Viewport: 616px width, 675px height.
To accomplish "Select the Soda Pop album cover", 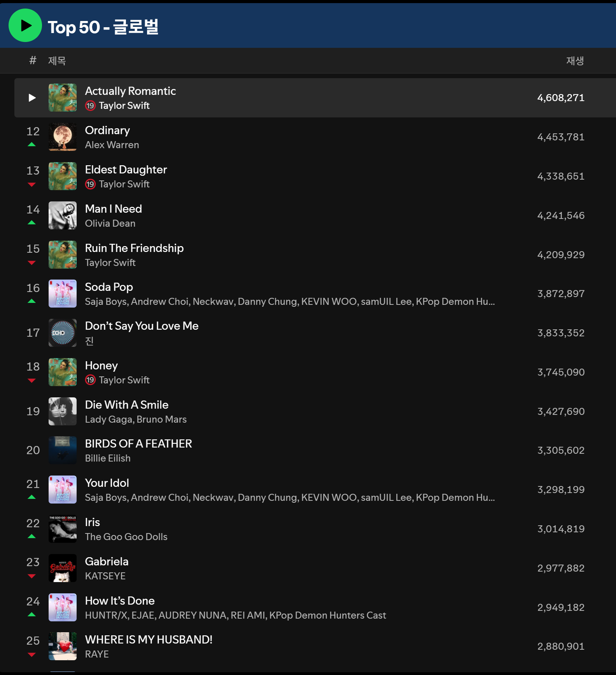I will 63,294.
